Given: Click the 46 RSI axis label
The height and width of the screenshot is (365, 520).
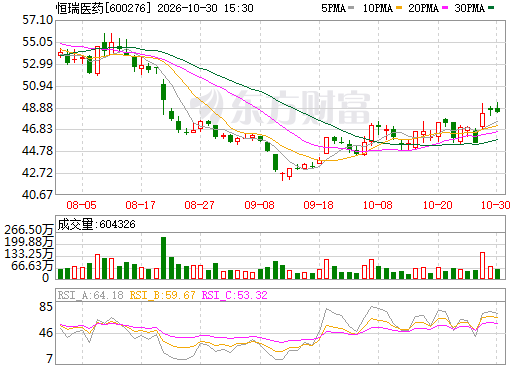Looking at the screenshot, I should (x=46, y=333).
